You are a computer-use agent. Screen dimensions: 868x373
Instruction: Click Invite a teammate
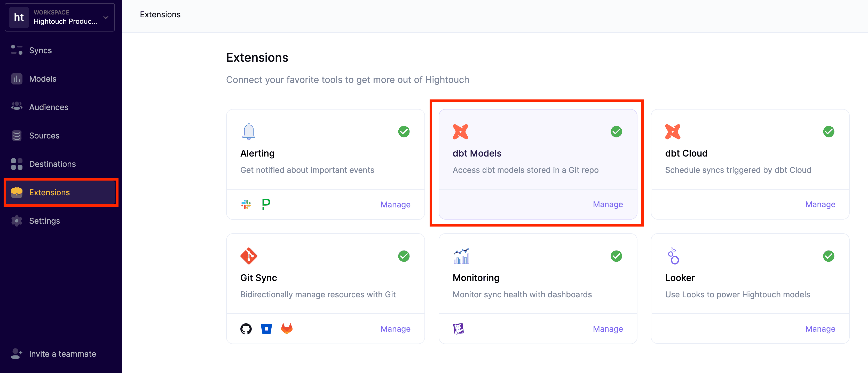62,354
